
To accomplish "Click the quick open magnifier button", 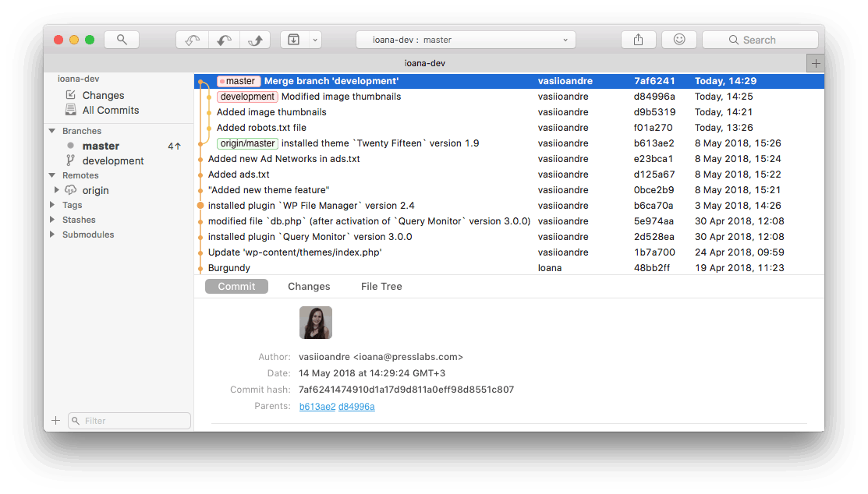I will [x=121, y=40].
